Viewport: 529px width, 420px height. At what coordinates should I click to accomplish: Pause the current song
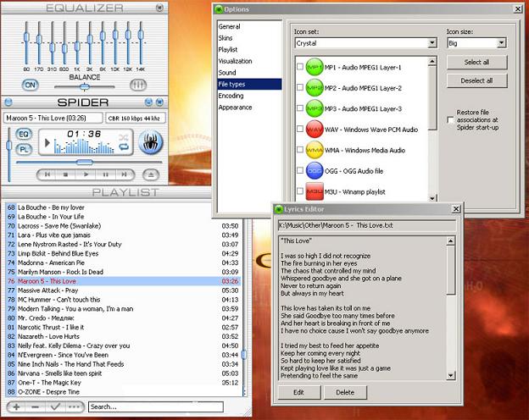(106, 174)
